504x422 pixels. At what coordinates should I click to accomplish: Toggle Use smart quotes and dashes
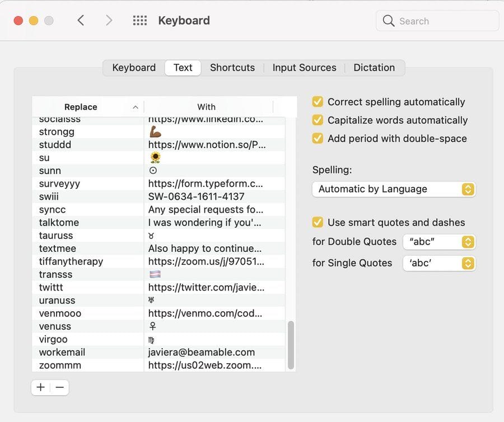pos(318,222)
